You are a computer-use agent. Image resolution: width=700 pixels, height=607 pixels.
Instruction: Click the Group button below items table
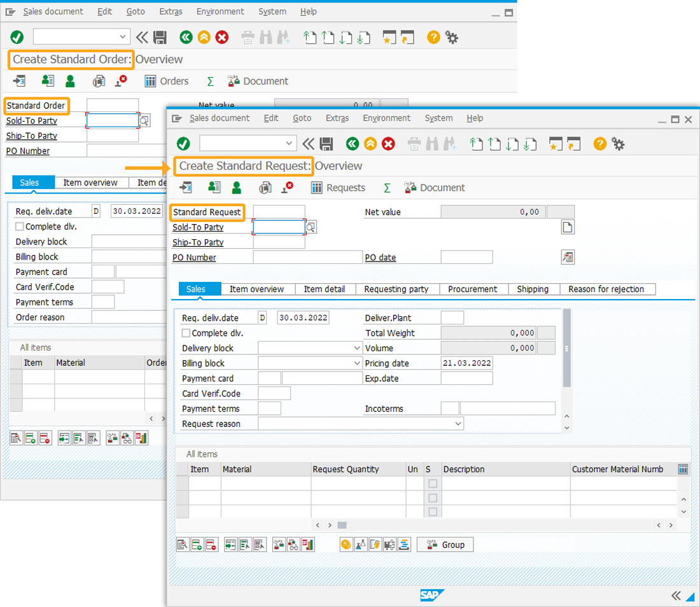[x=445, y=545]
